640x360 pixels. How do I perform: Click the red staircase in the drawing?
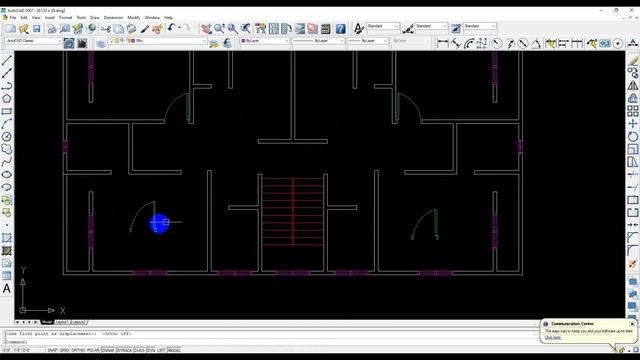click(x=293, y=211)
